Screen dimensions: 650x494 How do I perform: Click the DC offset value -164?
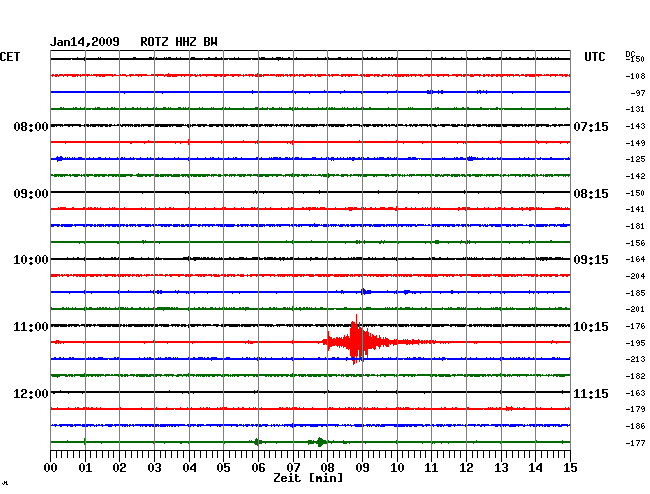[x=635, y=259]
